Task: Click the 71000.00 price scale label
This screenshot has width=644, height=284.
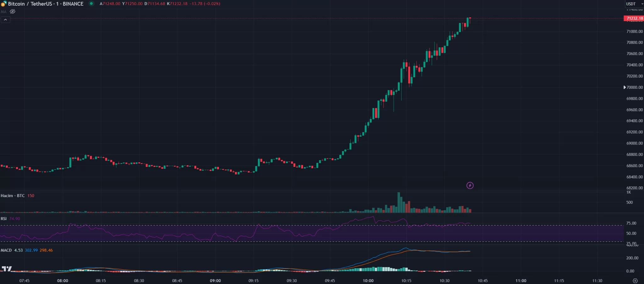Action: [x=634, y=31]
